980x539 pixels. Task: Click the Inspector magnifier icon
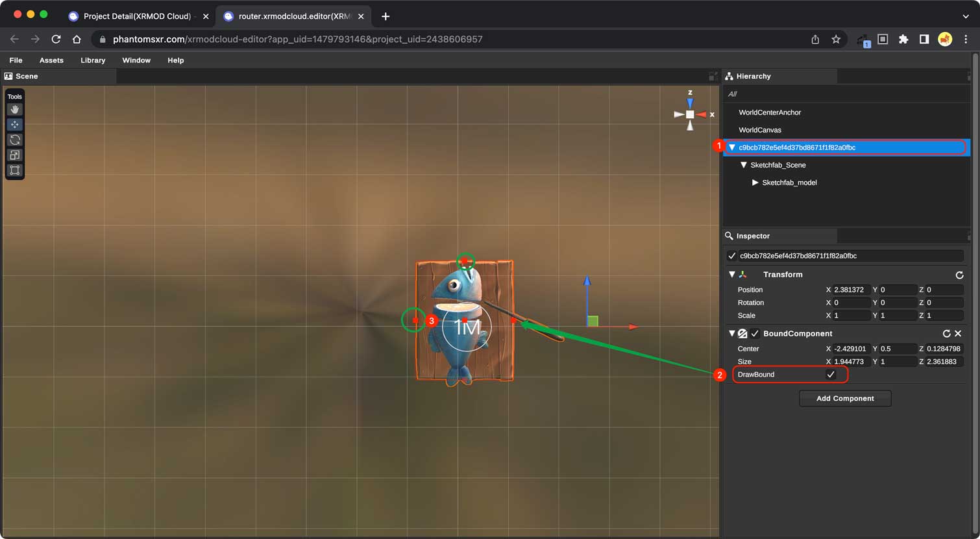pos(729,236)
